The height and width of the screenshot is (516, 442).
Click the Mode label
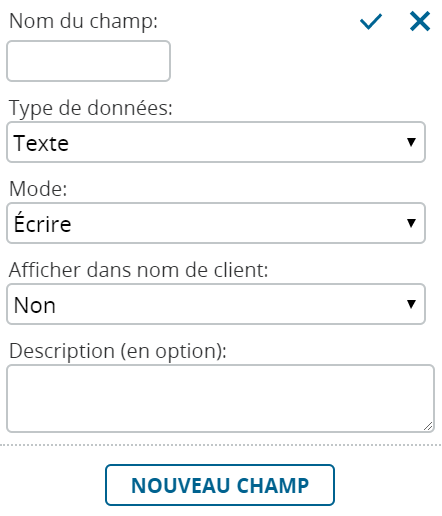[x=38, y=189]
